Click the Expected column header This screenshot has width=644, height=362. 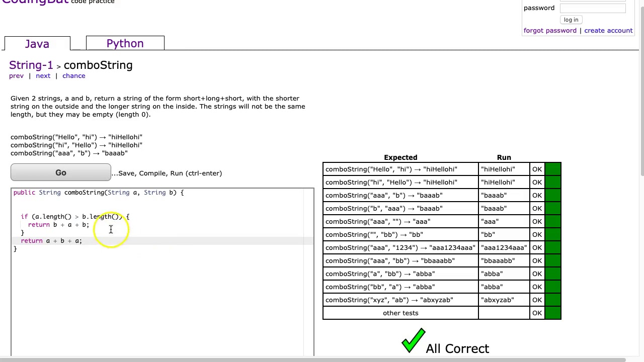pyautogui.click(x=400, y=157)
